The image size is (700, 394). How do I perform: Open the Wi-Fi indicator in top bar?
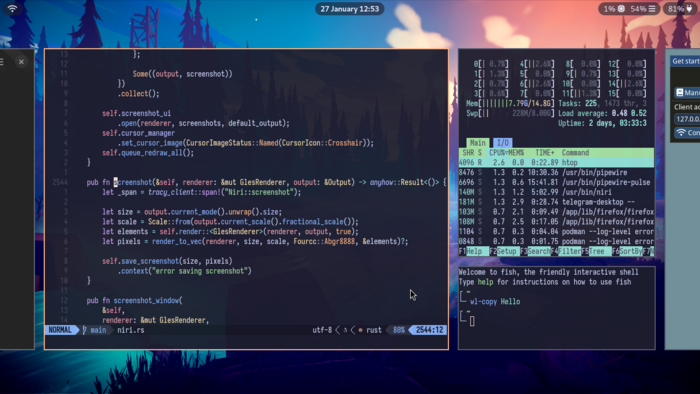[12, 8]
